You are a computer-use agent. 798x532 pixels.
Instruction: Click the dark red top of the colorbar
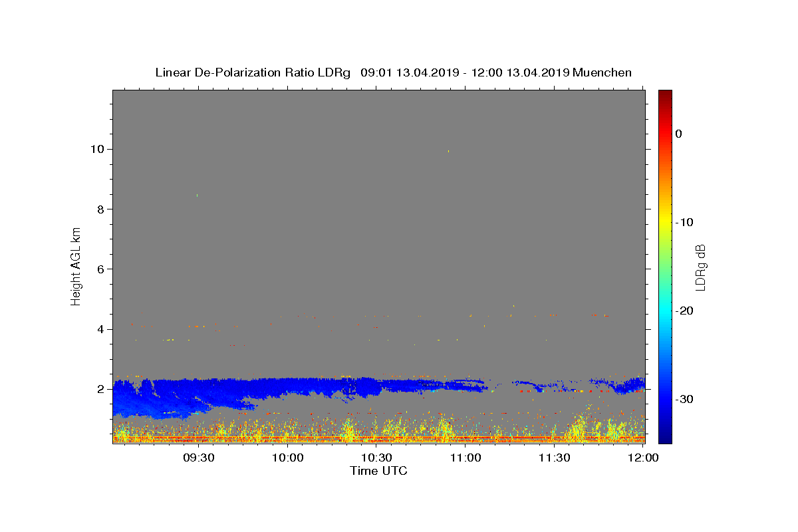[665, 94]
